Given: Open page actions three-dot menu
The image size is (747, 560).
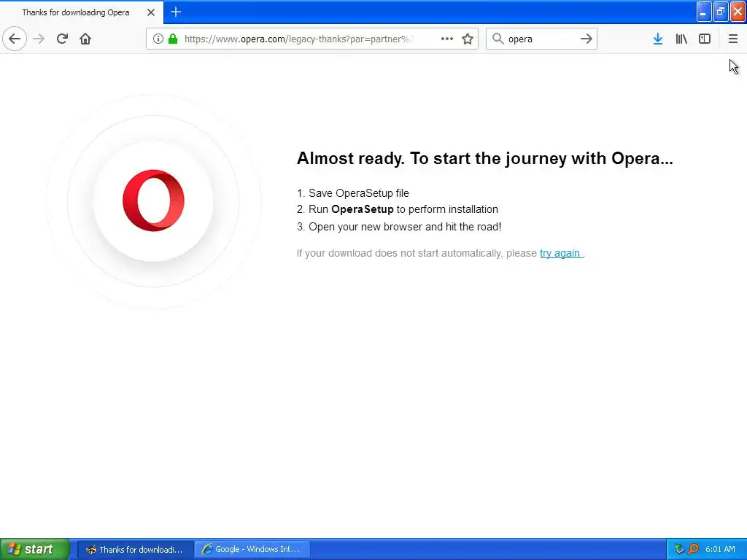Looking at the screenshot, I should (x=447, y=39).
